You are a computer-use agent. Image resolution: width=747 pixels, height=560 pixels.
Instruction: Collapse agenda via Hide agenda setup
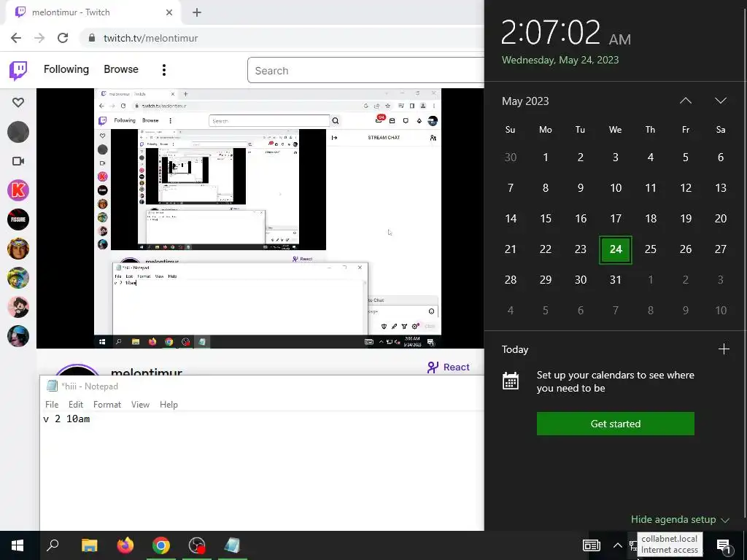pos(680,519)
